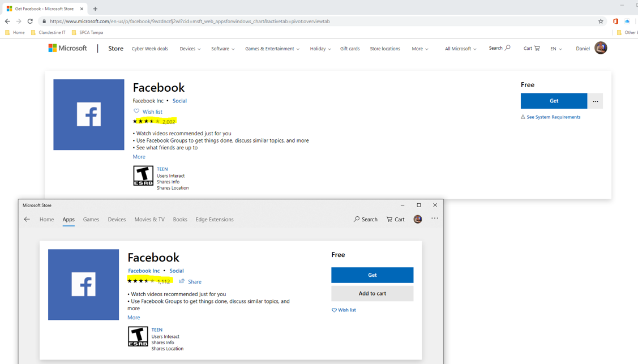The height and width of the screenshot is (364, 638).
Task: Share Facebook from the Store app
Action: click(x=190, y=281)
